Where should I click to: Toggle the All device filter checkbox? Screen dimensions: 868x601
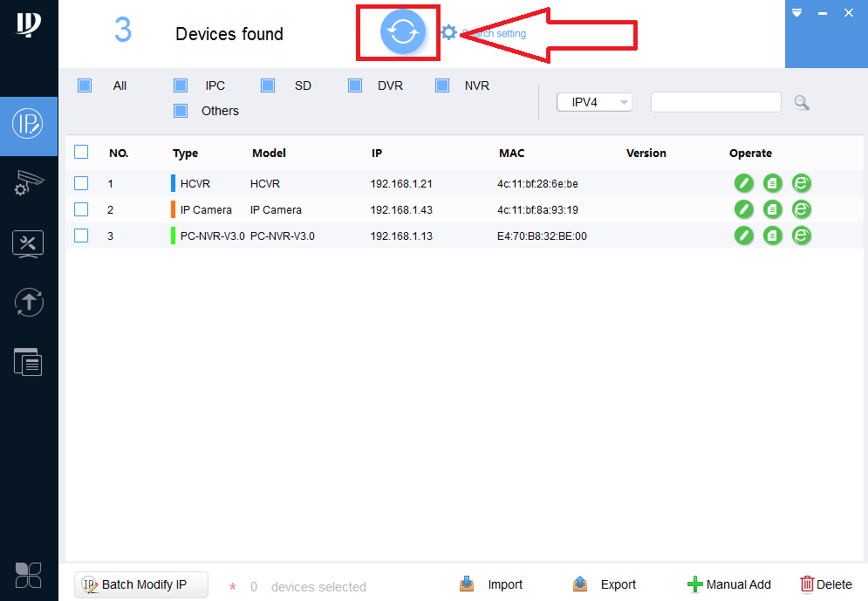point(85,85)
